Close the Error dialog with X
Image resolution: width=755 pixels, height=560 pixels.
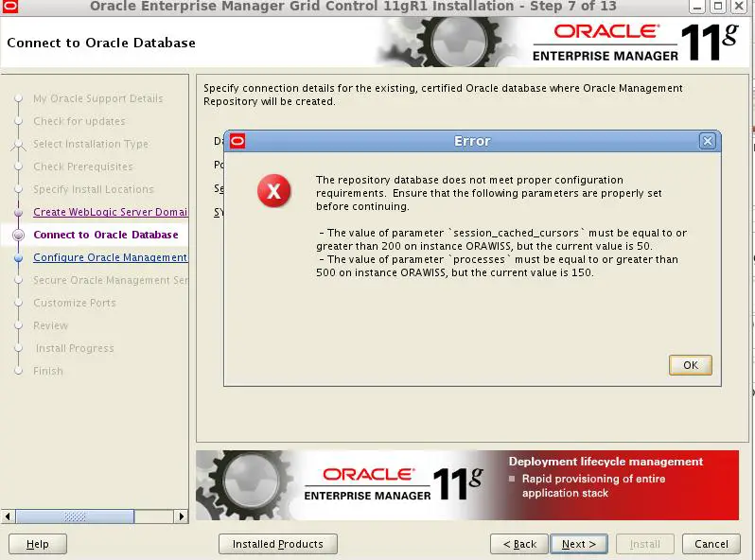point(707,141)
